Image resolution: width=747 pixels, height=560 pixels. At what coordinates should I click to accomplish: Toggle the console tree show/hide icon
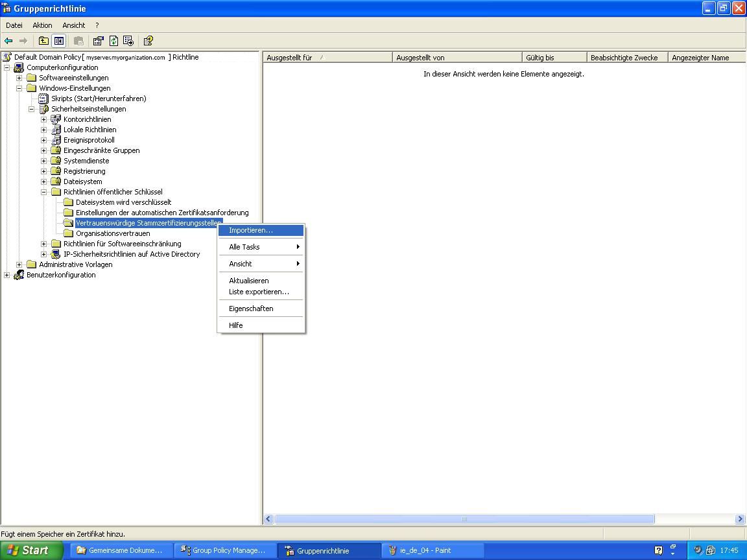pyautogui.click(x=59, y=41)
